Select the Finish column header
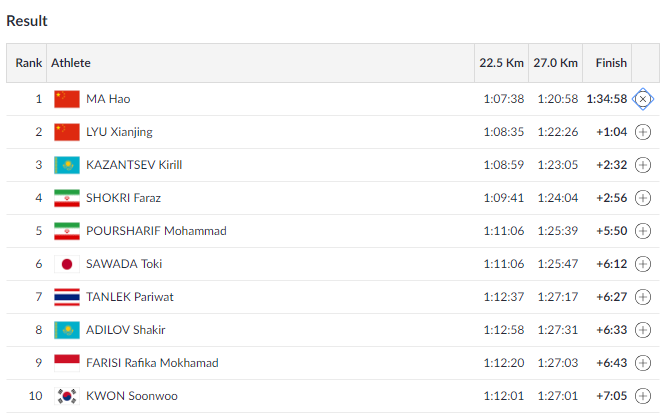The image size is (667, 415). 611,63
